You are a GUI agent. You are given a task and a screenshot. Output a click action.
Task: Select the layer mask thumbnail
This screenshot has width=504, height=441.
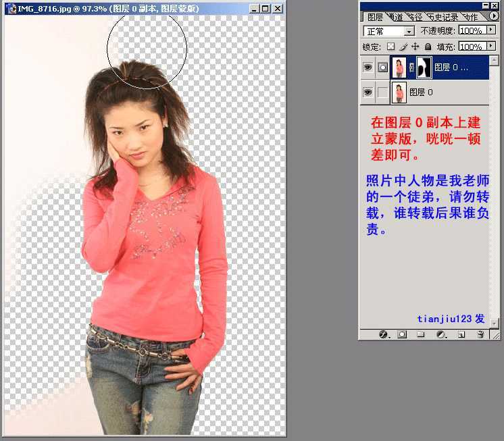pos(424,68)
